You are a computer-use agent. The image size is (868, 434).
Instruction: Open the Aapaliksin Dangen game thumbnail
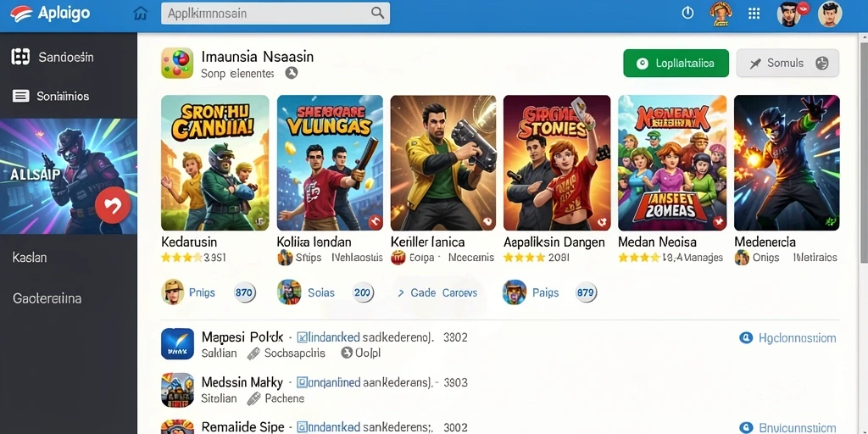[x=557, y=163]
